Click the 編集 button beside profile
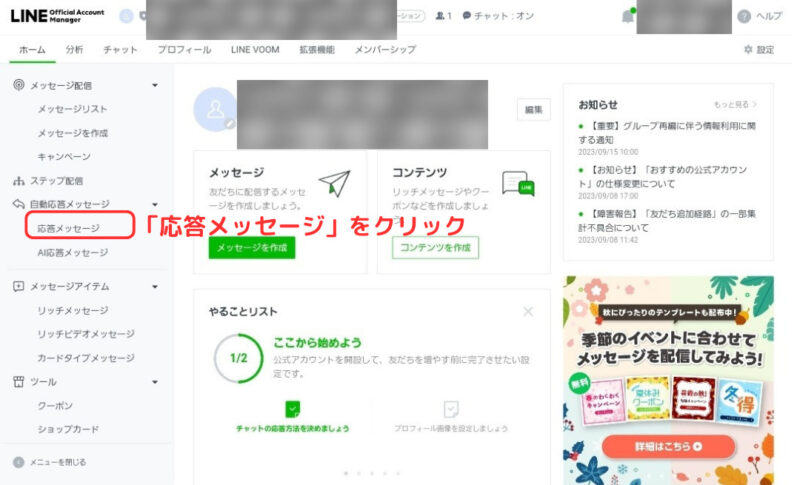Image resolution: width=800 pixels, height=485 pixels. 534,110
